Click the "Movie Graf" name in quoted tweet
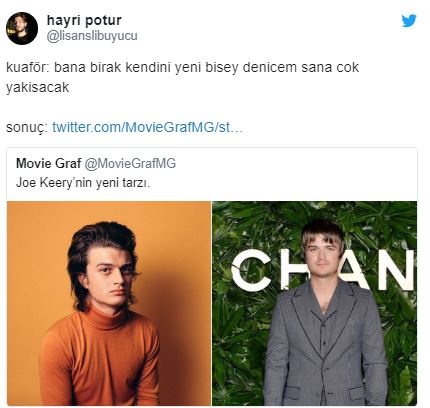The width and height of the screenshot is (430, 408). point(49,163)
